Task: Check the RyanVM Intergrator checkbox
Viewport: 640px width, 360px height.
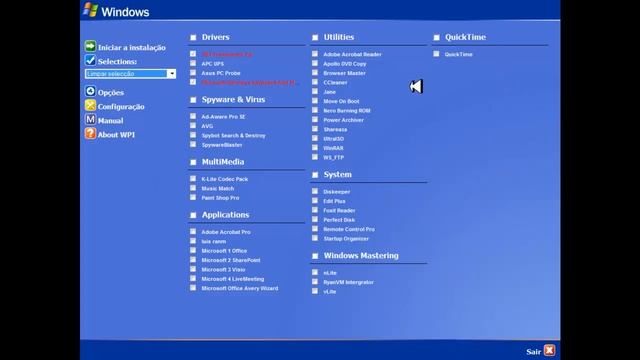Action: tap(315, 282)
